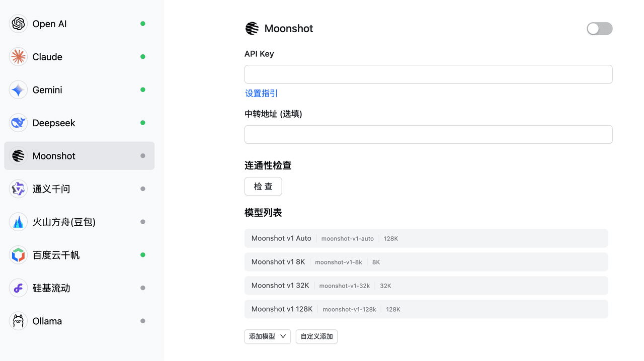Switch to Claude provider
The width and height of the screenshot is (644, 361).
(79, 57)
